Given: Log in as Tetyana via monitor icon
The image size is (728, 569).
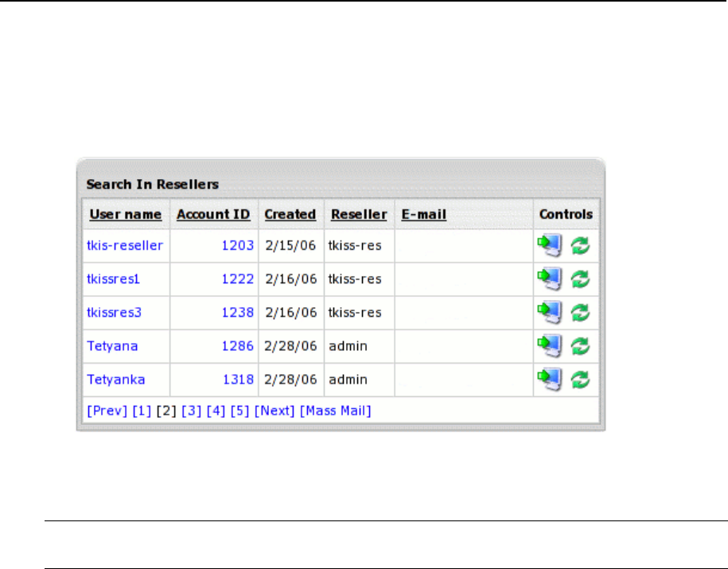Looking at the screenshot, I should point(550,345).
